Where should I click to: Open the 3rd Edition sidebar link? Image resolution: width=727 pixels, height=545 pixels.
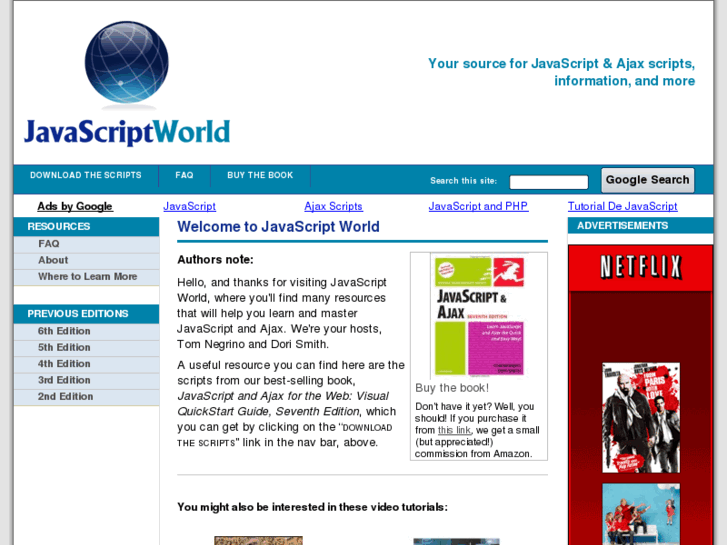[86, 380]
